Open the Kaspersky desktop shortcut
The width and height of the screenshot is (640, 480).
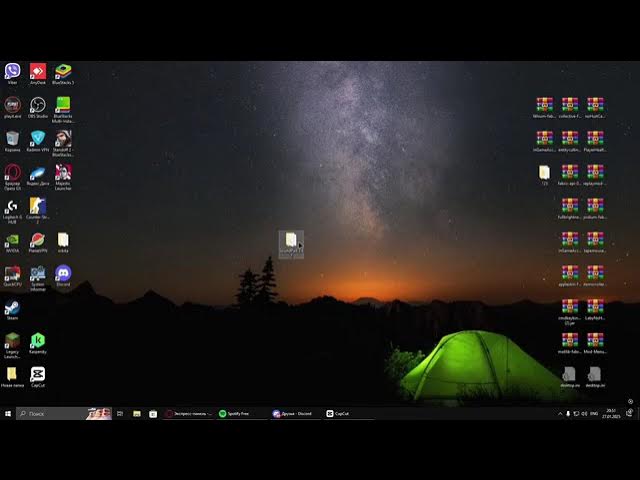(x=38, y=343)
